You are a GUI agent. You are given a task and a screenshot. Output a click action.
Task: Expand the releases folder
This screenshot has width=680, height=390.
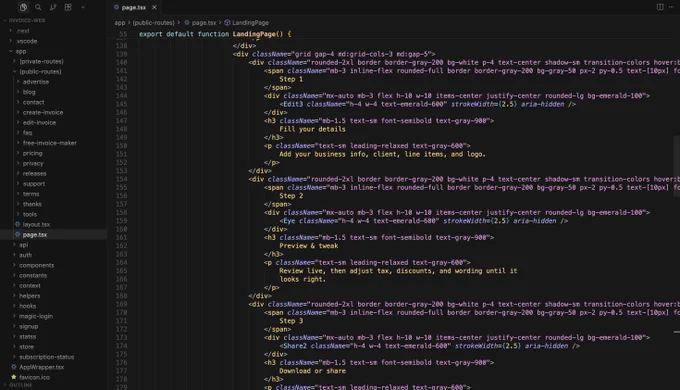[x=34, y=174]
